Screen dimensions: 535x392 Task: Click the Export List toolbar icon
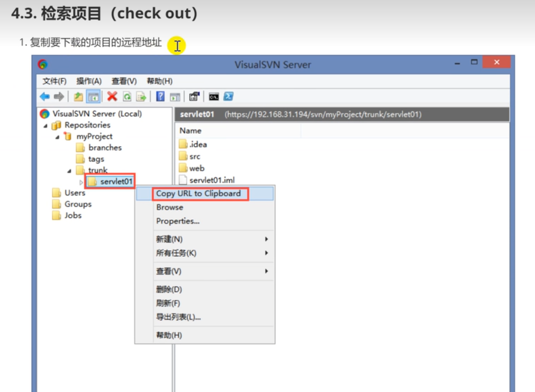coord(141,97)
